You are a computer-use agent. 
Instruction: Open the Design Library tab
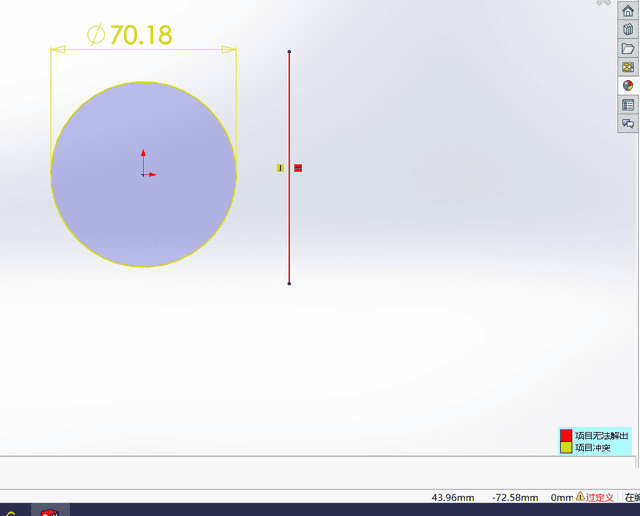[x=628, y=29]
